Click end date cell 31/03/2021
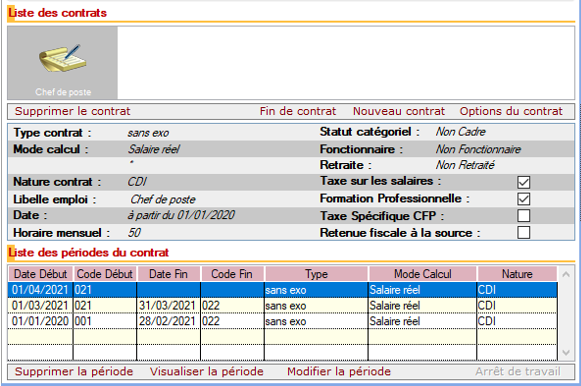581x386 pixels. pyautogui.click(x=168, y=306)
